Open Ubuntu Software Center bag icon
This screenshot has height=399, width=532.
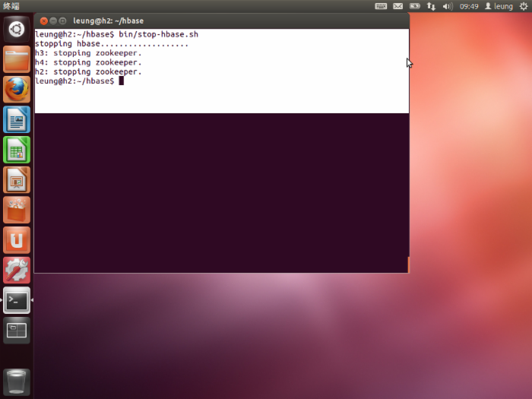coord(16,210)
